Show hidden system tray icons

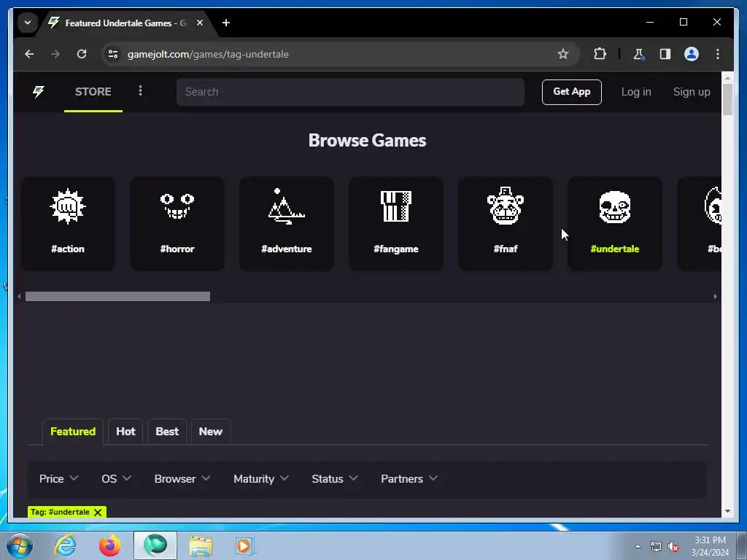pyautogui.click(x=638, y=546)
